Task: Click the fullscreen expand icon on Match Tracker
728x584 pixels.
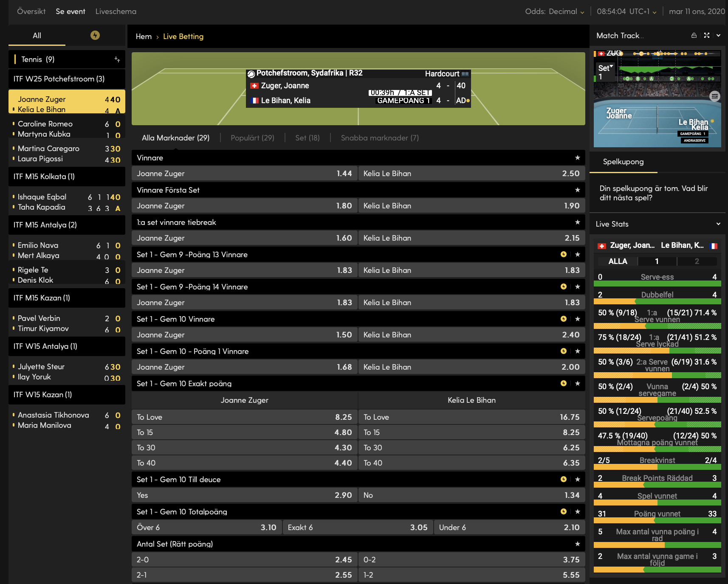Action: 707,35
